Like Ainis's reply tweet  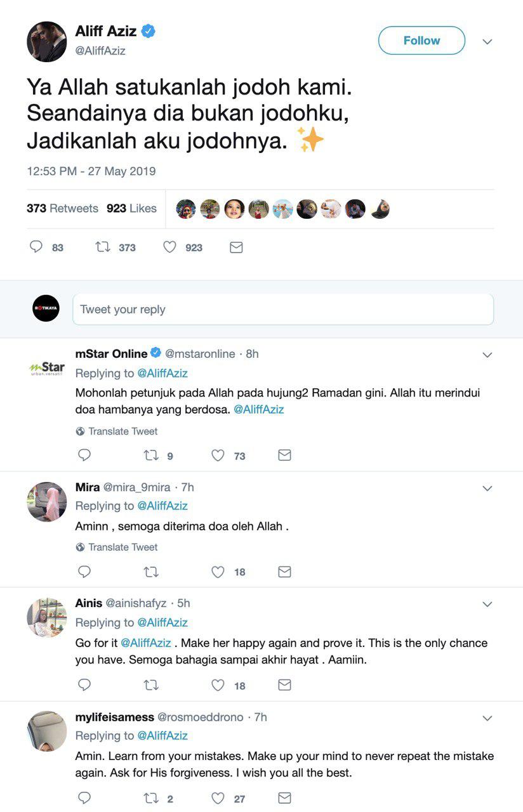click(x=218, y=685)
